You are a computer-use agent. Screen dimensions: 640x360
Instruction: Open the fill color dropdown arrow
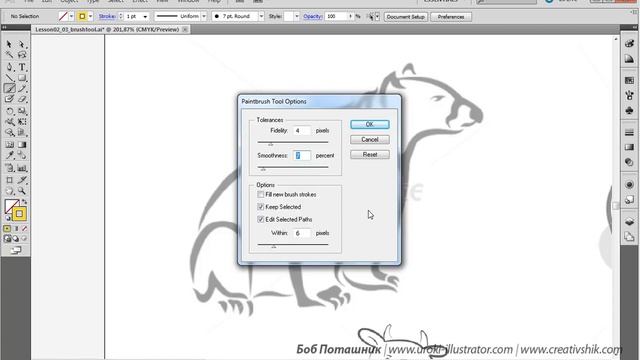(71, 16)
